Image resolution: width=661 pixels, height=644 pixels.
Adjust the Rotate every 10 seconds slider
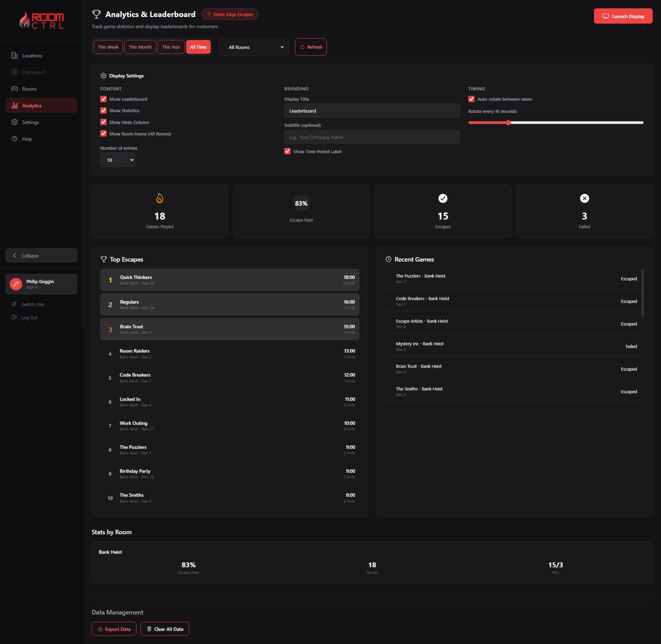click(508, 122)
